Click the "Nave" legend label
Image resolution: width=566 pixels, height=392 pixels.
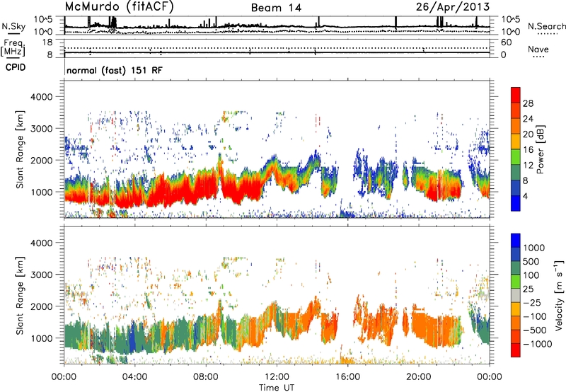[538, 49]
